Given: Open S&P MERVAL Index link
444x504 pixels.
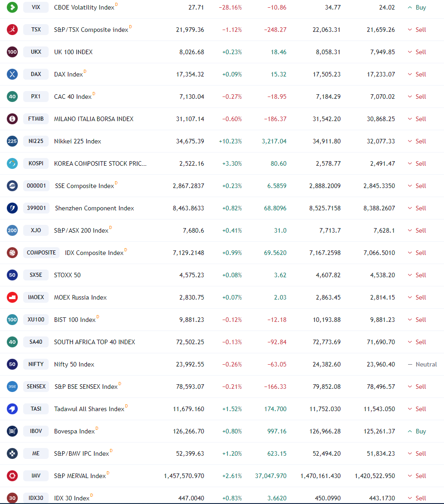Looking at the screenshot, I should [80, 476].
